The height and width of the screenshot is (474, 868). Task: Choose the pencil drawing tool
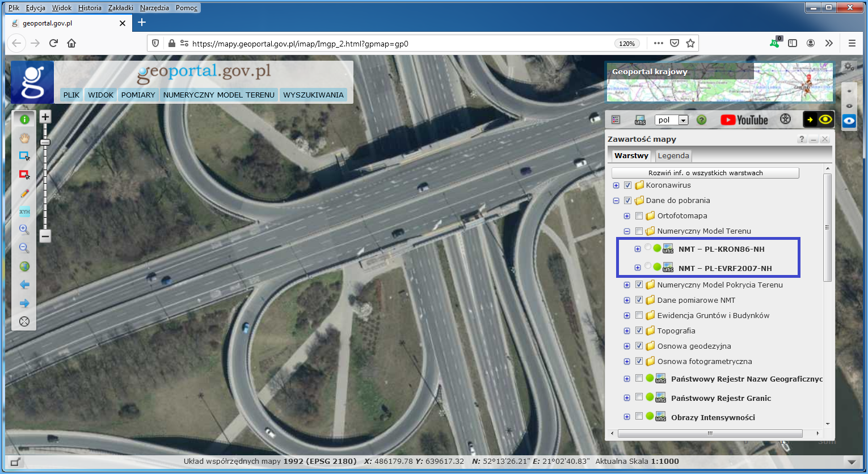(x=24, y=193)
